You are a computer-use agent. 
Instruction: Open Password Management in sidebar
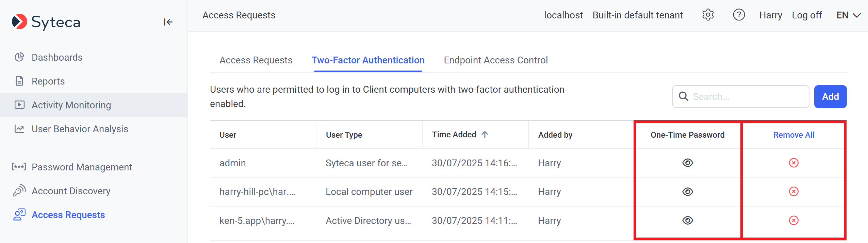coord(82,167)
